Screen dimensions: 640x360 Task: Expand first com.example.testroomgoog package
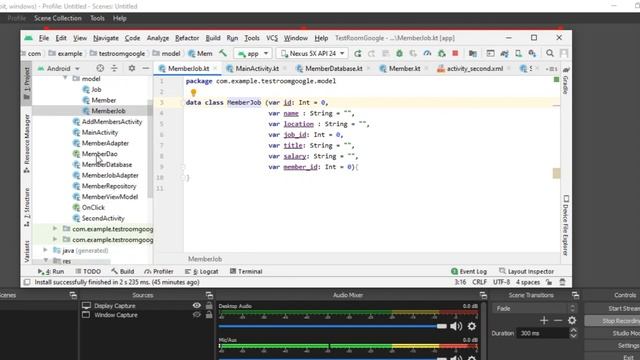pos(55,229)
